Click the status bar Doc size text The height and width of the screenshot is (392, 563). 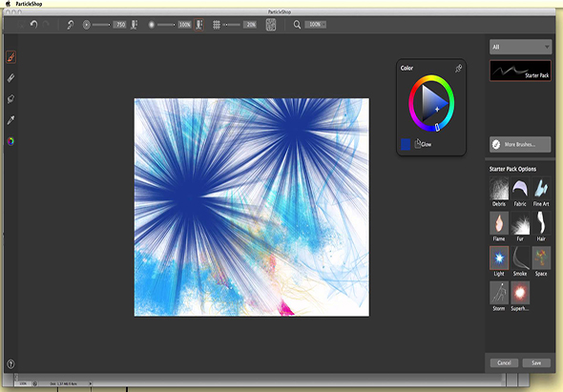pos(63,383)
